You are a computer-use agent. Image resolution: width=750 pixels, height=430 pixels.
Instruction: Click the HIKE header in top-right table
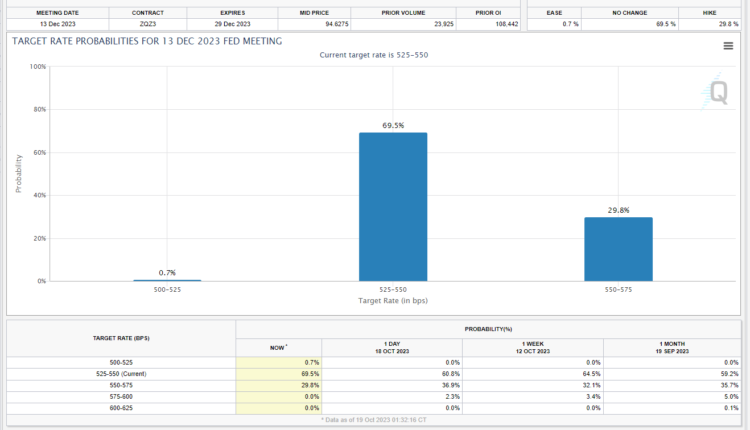pyautogui.click(x=711, y=12)
